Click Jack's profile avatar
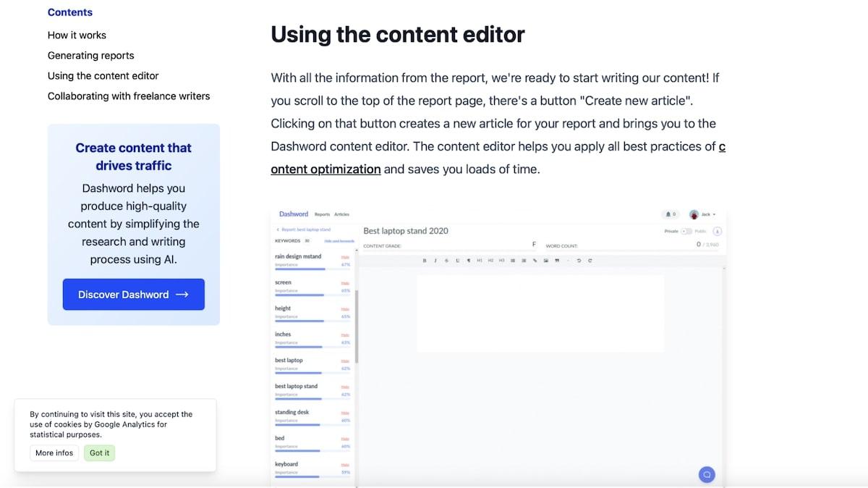868x488 pixels. [x=694, y=214]
